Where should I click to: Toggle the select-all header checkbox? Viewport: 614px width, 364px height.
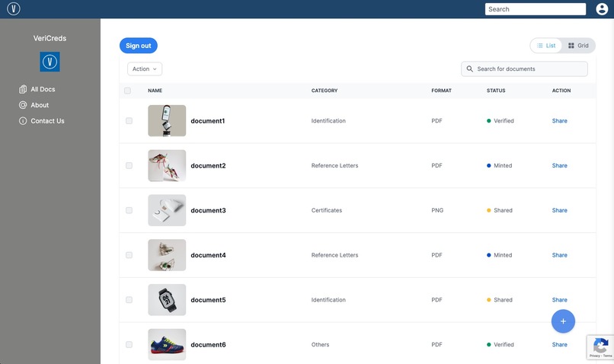coord(127,91)
